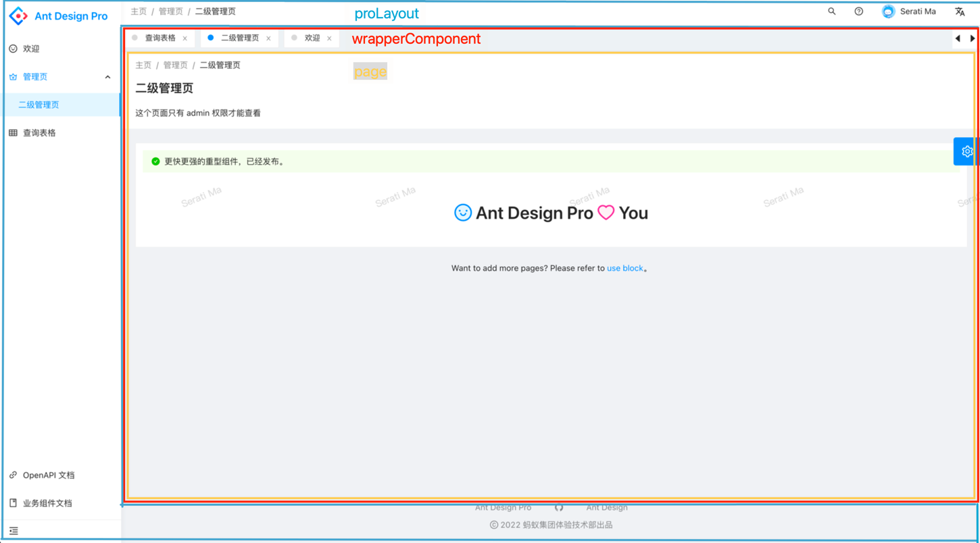The width and height of the screenshot is (980, 543).
Task: Click text '这个页面只有 admin 权限才能查看'
Action: click(x=198, y=113)
